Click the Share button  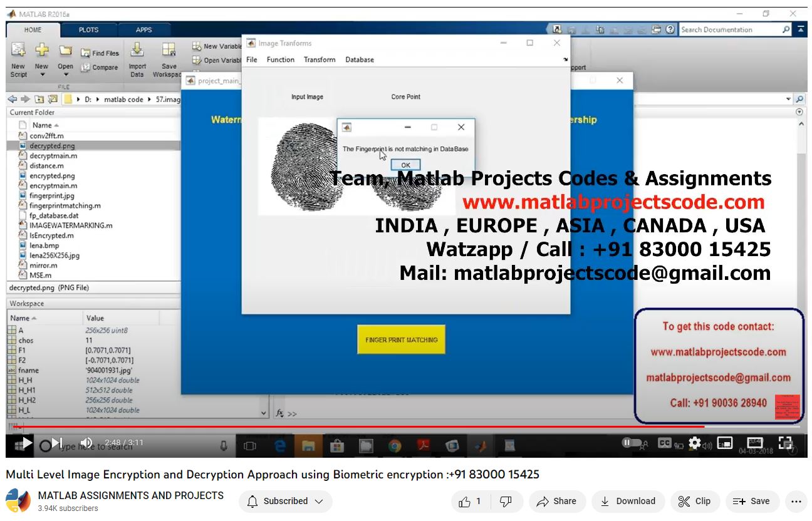pos(556,501)
